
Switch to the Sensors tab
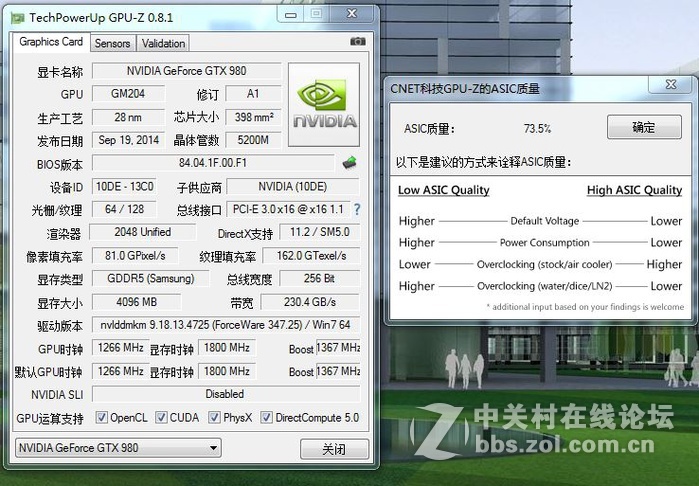tap(112, 43)
